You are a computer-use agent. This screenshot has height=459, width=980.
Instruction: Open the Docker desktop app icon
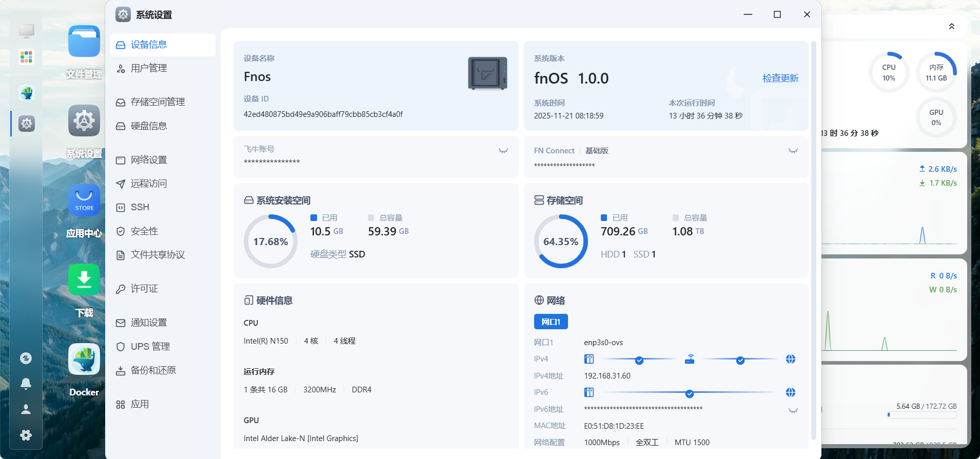84,360
